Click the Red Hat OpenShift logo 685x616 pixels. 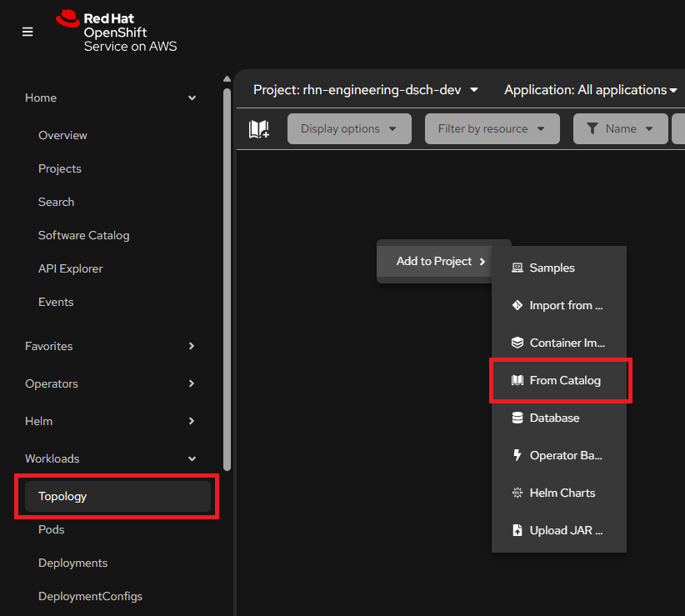tap(117, 31)
